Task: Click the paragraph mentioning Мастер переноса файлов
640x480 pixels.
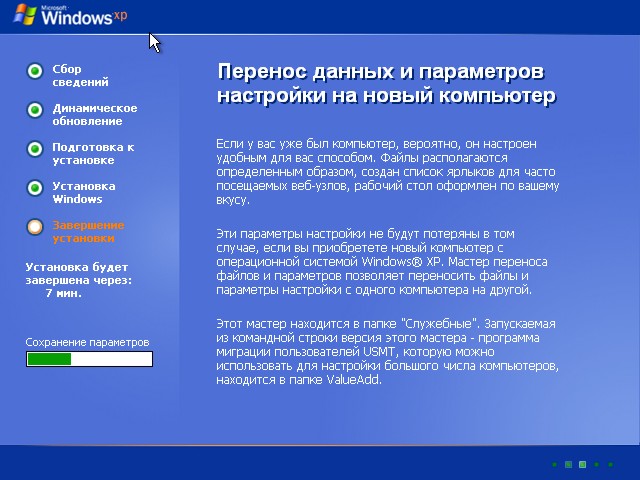Action: point(382,262)
